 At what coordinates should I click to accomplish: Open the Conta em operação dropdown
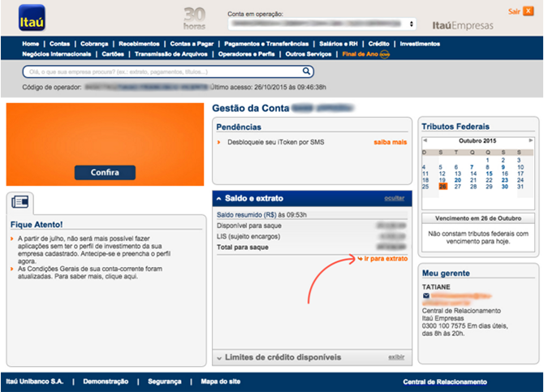[x=322, y=24]
